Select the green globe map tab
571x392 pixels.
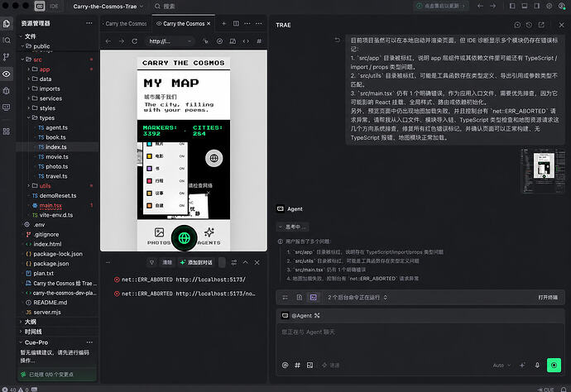point(185,238)
